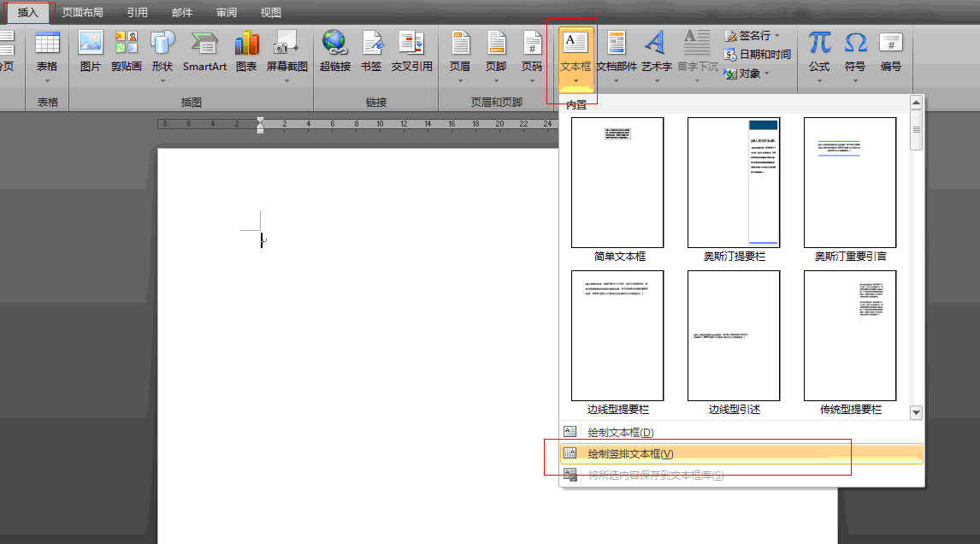Expand the Object (对象) dropdown arrow
Image resolution: width=980 pixels, height=544 pixels.
(x=767, y=74)
